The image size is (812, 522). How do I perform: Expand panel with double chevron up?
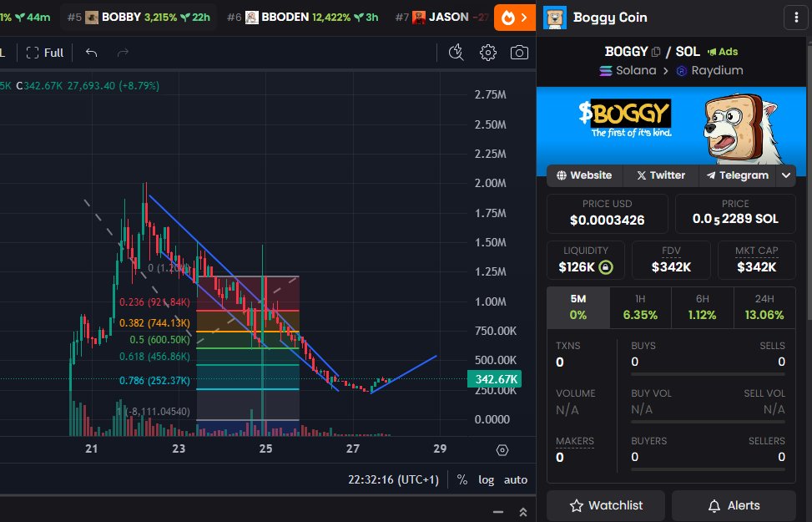(x=523, y=512)
